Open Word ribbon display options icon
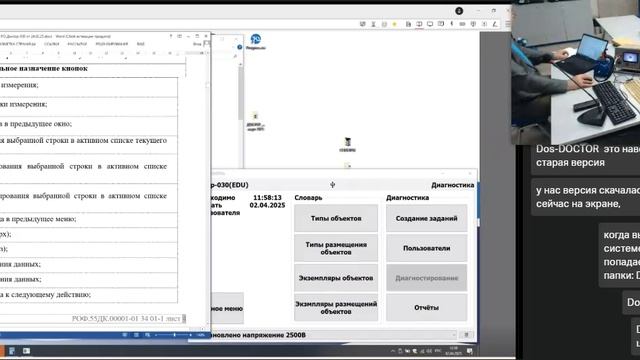Viewport: 640px width, 360px height. tap(180, 36)
